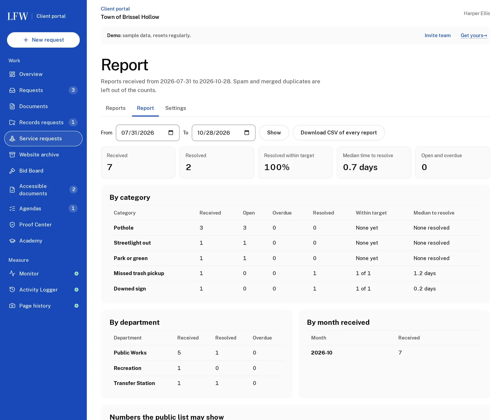Click the Park or green category label
Viewport: 504px width, 420px height.
[131, 258]
